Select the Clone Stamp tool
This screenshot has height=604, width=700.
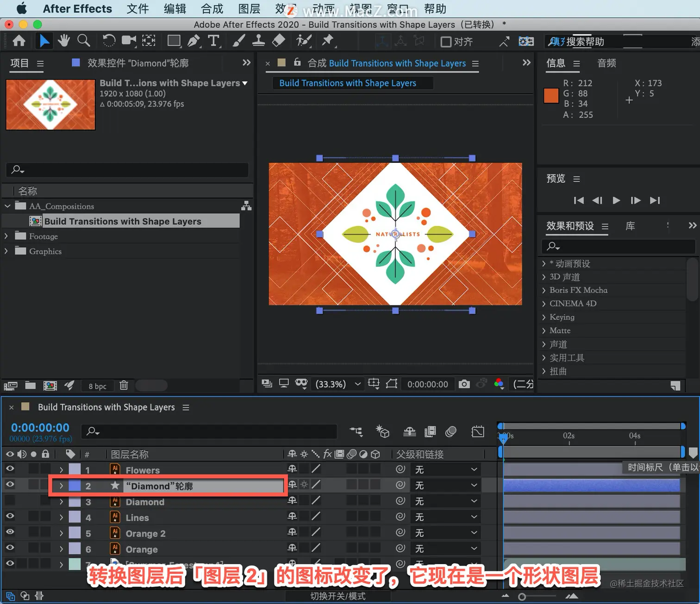[258, 41]
